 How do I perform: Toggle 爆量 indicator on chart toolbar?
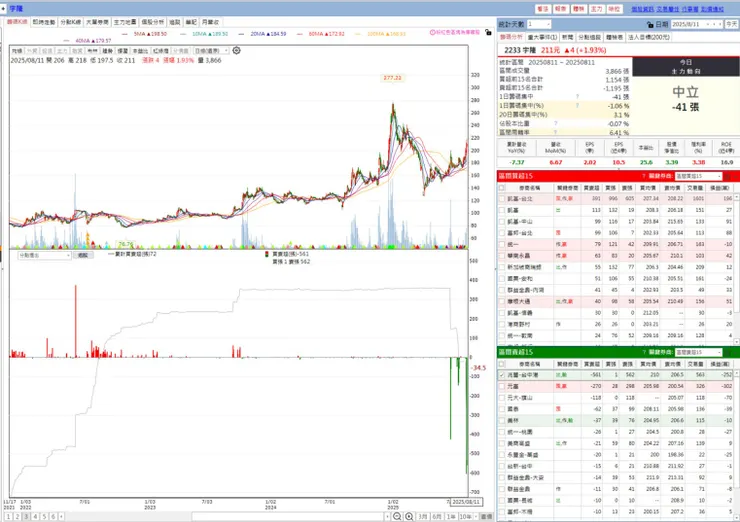coord(123,51)
